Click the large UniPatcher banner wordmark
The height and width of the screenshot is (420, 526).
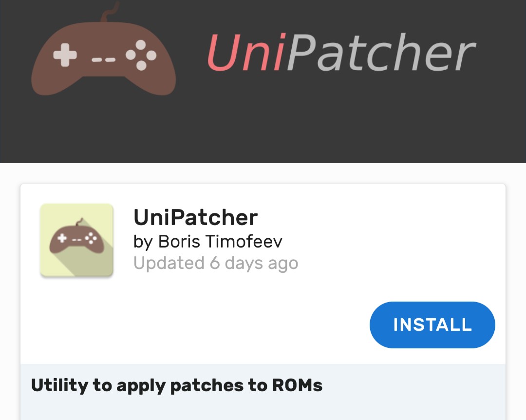pyautogui.click(x=340, y=52)
